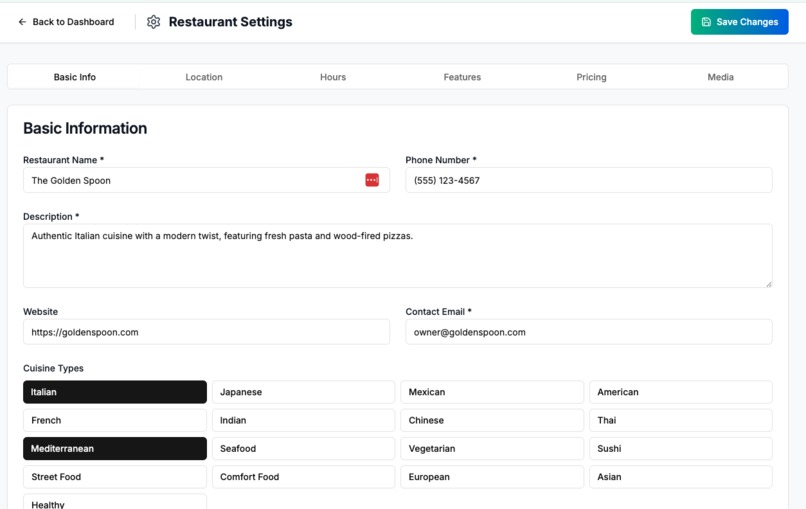Toggle Comfort Food cuisine

pos(303,477)
